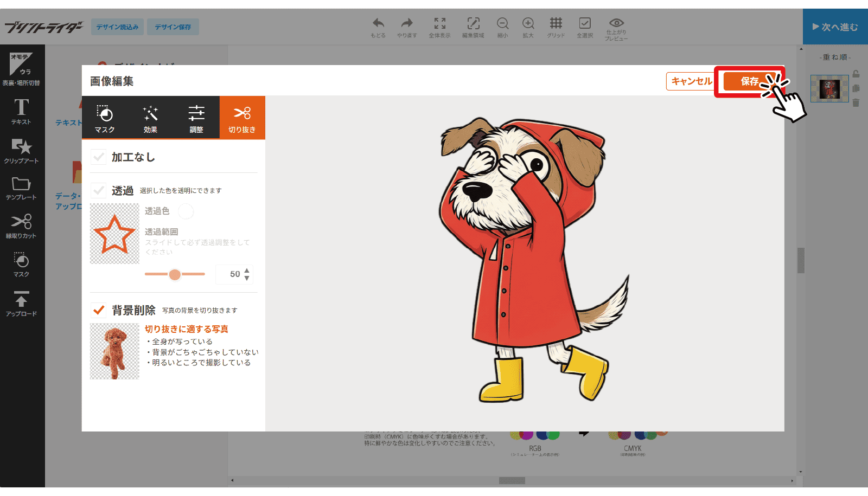This screenshot has height=496, width=868.
Task: Check the 加工なし checkbox
Action: [x=99, y=157]
